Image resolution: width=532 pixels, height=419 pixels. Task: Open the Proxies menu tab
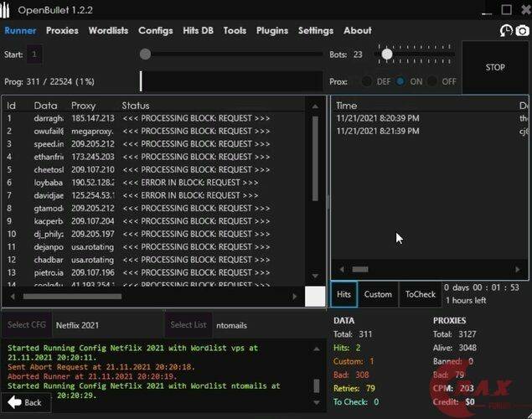[x=62, y=31]
